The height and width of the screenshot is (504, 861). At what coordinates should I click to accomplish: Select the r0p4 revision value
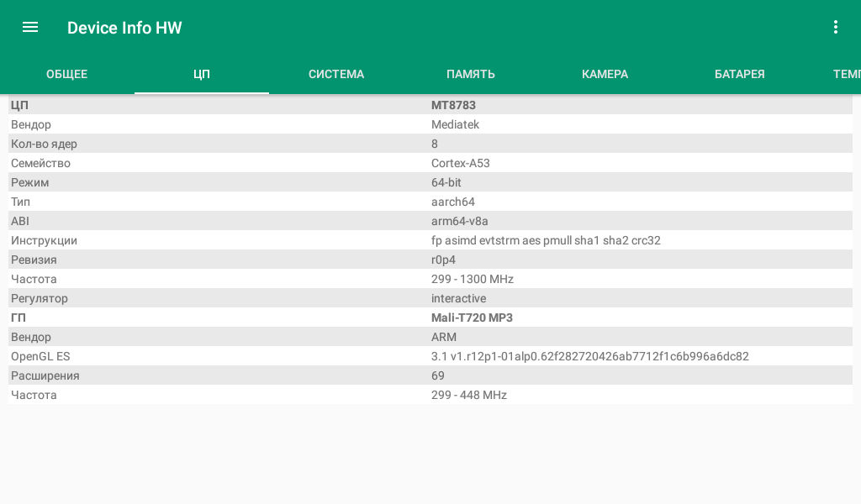[444, 260]
